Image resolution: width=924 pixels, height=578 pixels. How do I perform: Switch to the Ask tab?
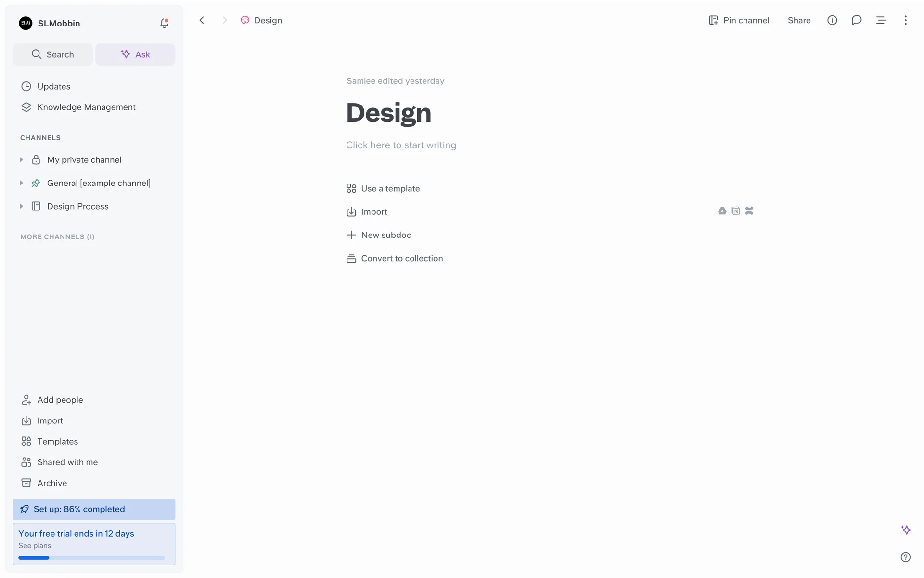point(135,54)
